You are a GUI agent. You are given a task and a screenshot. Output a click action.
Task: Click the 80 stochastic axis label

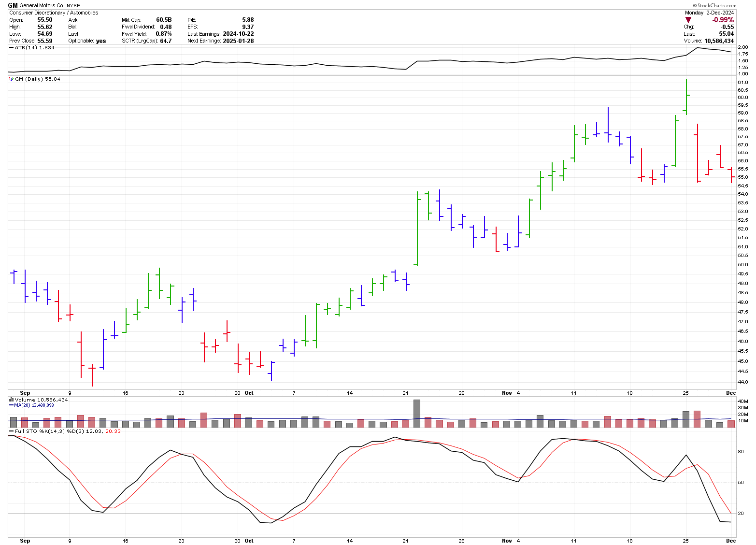[741, 452]
